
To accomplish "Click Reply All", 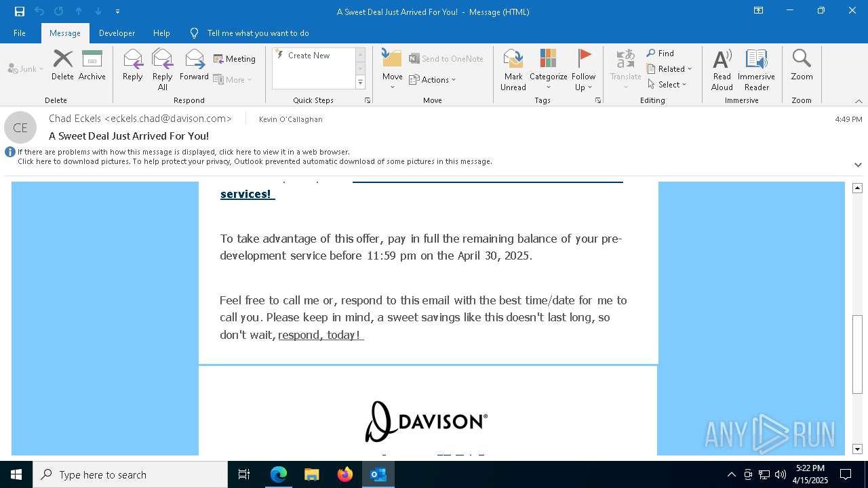I will (163, 69).
